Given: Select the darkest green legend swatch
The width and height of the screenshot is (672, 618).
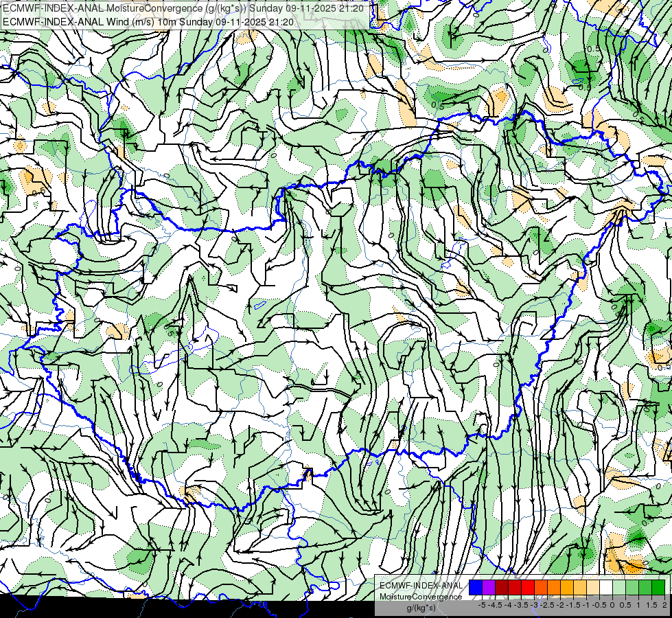Looking at the screenshot, I should point(658,587).
